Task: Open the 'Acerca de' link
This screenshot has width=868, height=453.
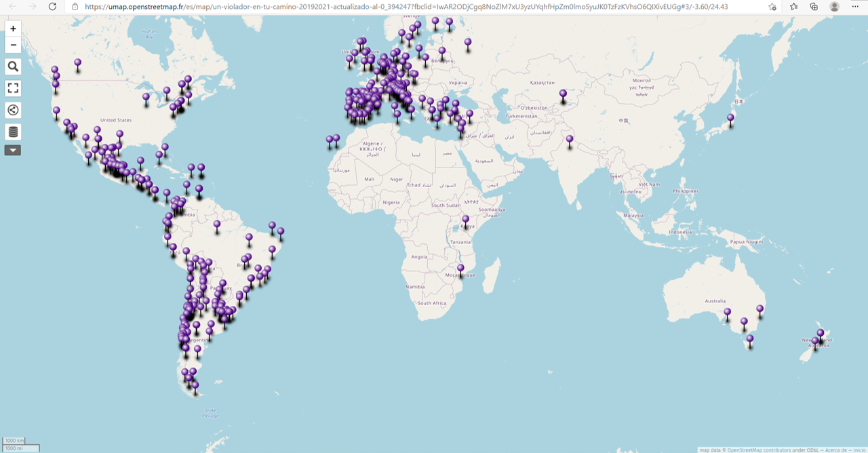Action: point(835,450)
